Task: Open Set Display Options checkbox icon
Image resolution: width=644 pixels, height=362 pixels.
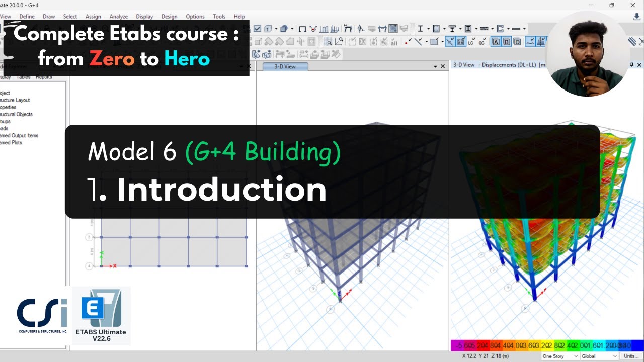Action: pos(258,29)
